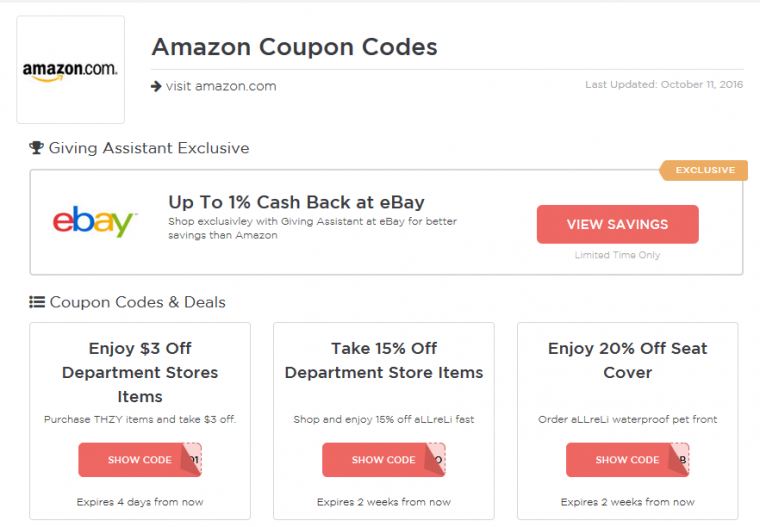This screenshot has height=527, width=760.
Task: Show code for $3 off THZY deal
Action: point(140,459)
